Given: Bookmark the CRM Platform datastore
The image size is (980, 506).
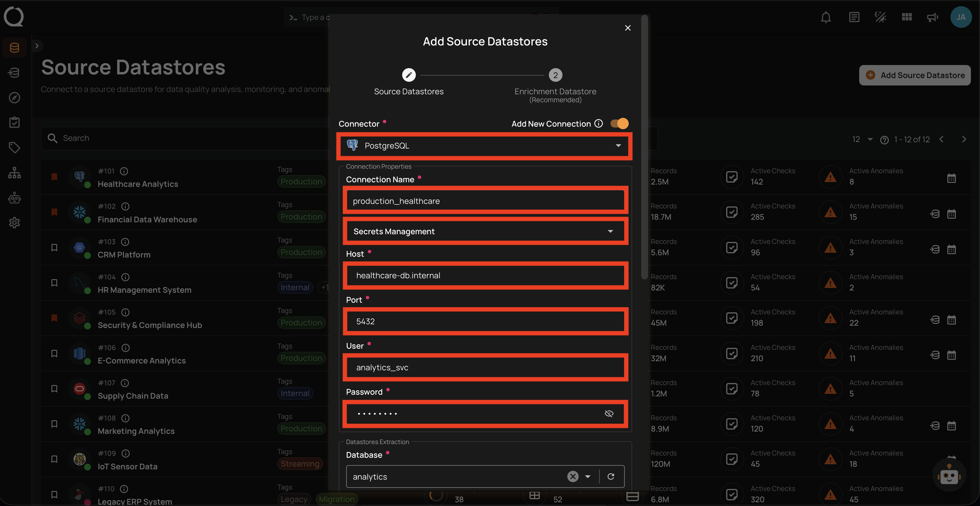Looking at the screenshot, I should click(x=54, y=248).
